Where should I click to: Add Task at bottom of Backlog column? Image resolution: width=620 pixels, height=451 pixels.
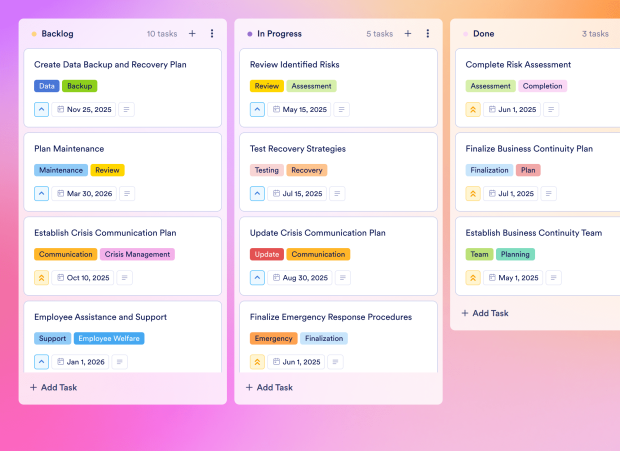click(53, 387)
